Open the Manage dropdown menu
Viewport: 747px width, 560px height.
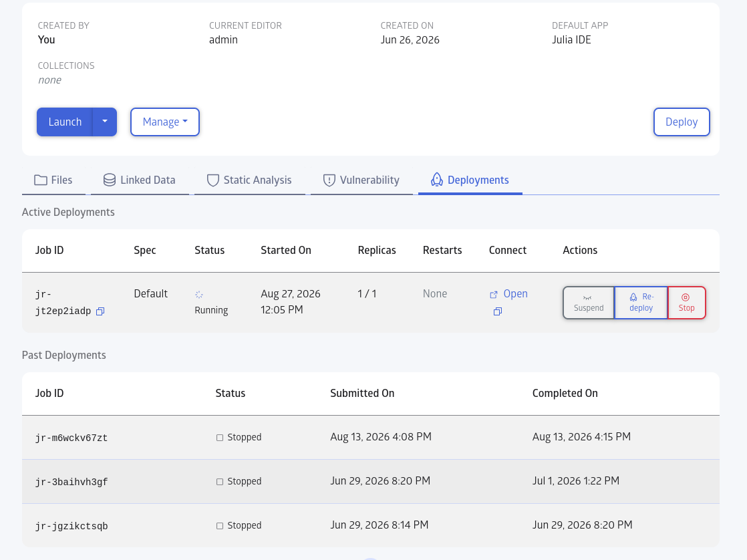pos(165,122)
